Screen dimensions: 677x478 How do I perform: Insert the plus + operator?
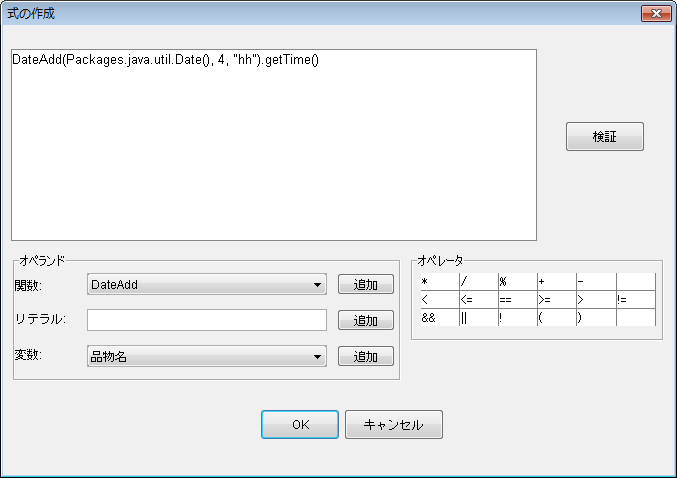(557, 282)
